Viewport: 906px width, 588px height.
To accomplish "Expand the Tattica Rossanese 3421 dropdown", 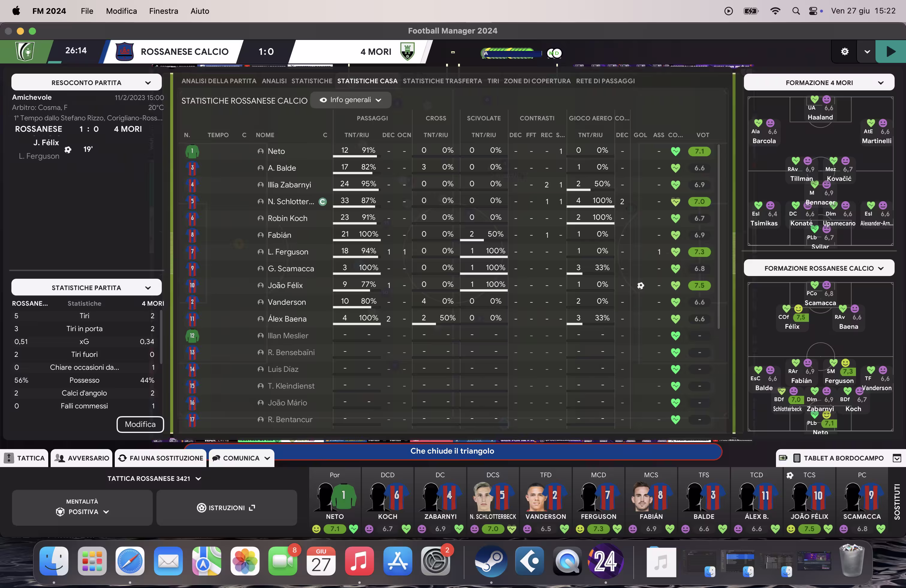I will (154, 478).
